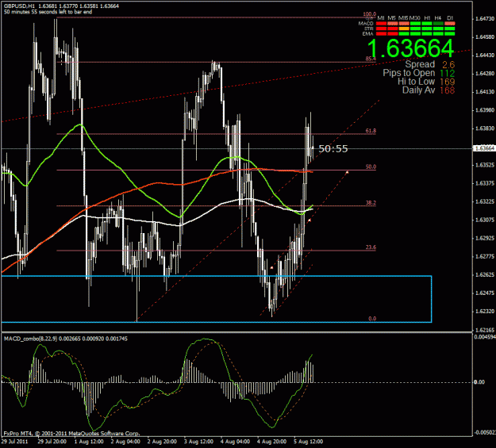Click the Fibonacci 23.6 level label
Image resolution: width=496 pixels, height=448 pixels.
[x=371, y=247]
